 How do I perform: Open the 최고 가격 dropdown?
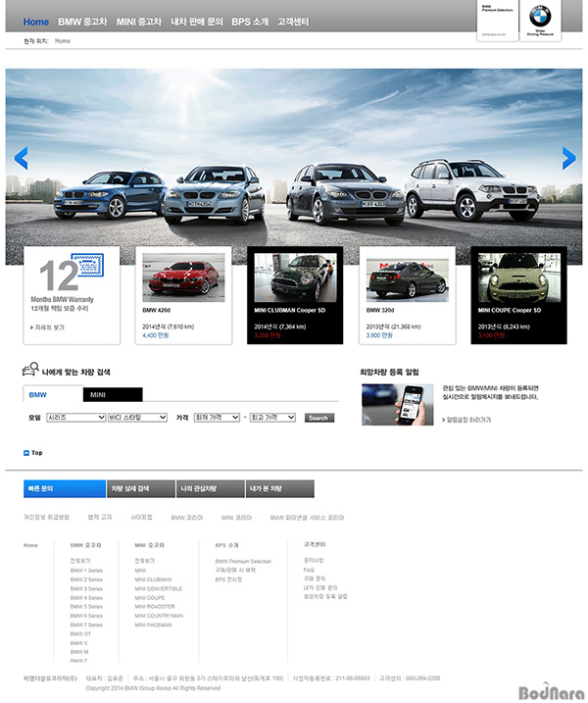pyautogui.click(x=272, y=418)
